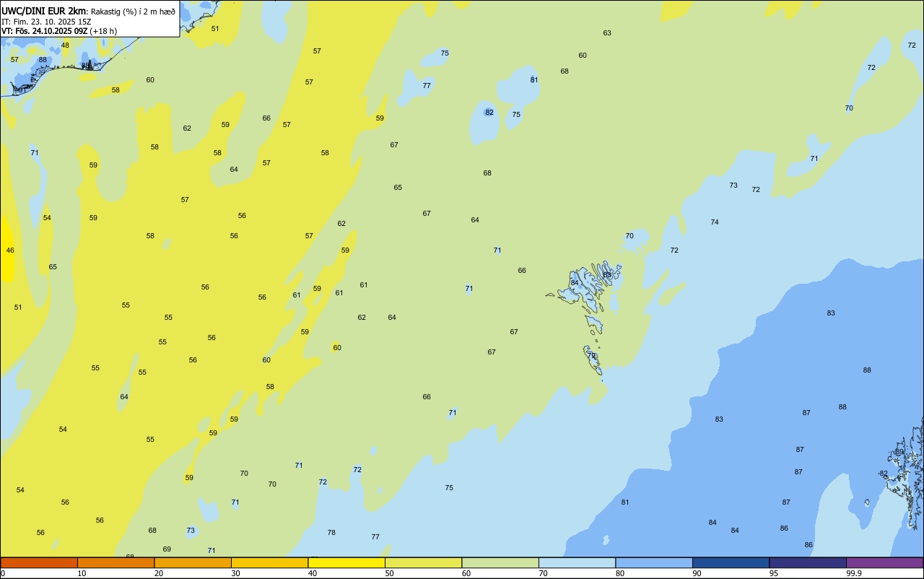Click the 'VT: Fös. 24.10.2025 09Z (+18 h)' line
Screen dimensions: 924x579
coord(59,31)
